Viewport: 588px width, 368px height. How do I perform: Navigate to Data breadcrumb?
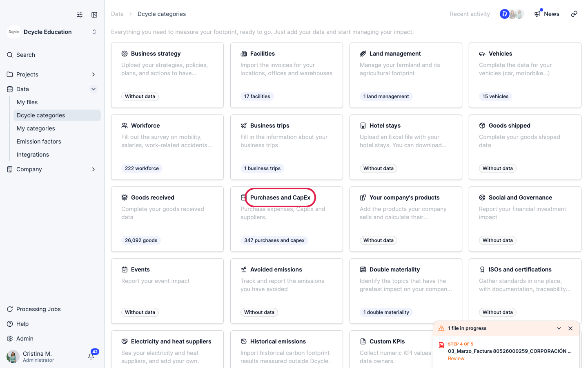click(117, 14)
